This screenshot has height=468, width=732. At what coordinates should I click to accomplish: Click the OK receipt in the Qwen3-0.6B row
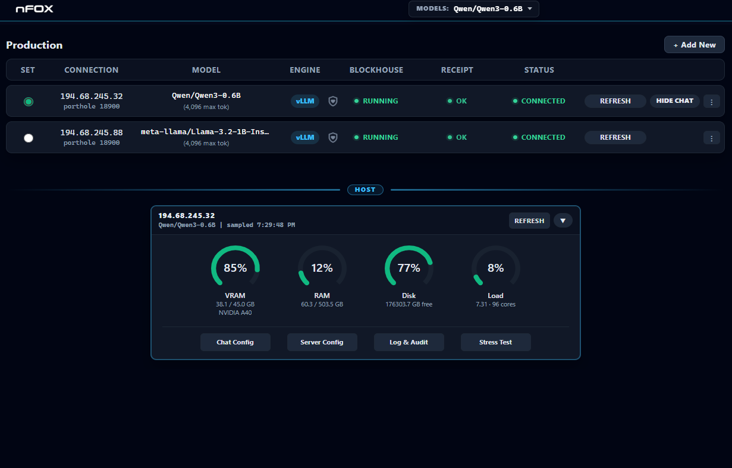click(x=457, y=101)
